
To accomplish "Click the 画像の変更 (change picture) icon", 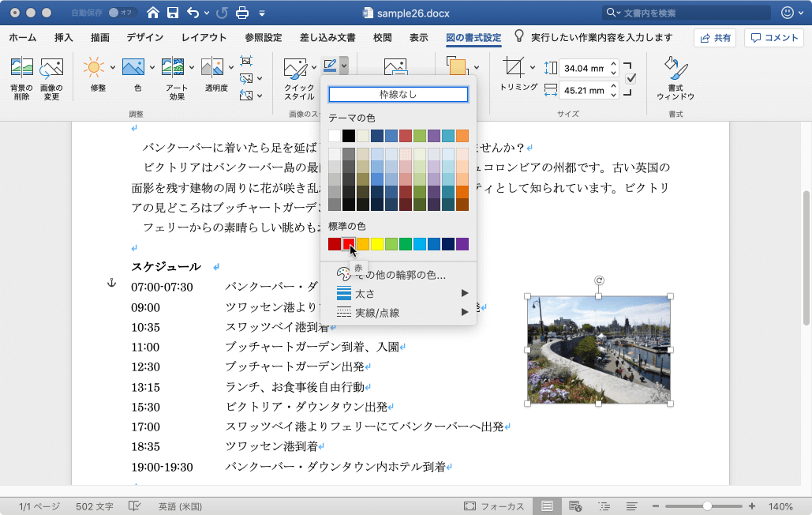I will [x=51, y=69].
